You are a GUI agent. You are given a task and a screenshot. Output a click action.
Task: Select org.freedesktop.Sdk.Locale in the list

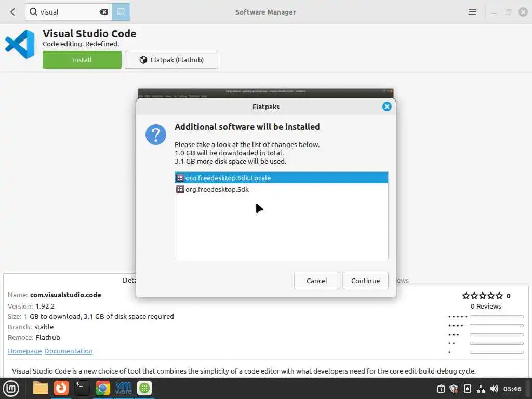[281, 178]
